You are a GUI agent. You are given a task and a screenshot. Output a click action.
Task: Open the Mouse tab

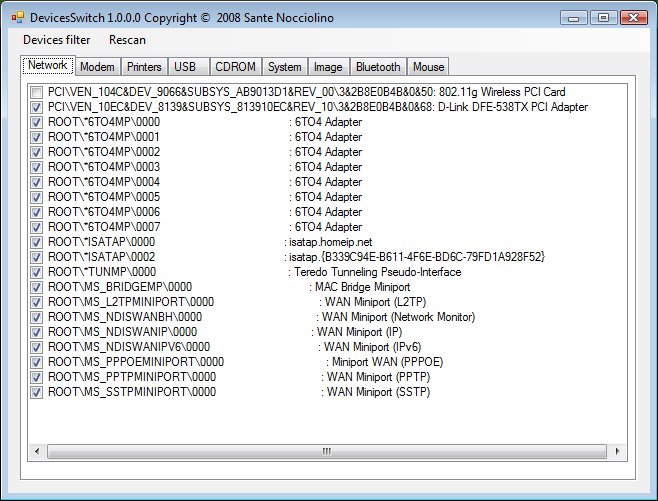(x=427, y=67)
